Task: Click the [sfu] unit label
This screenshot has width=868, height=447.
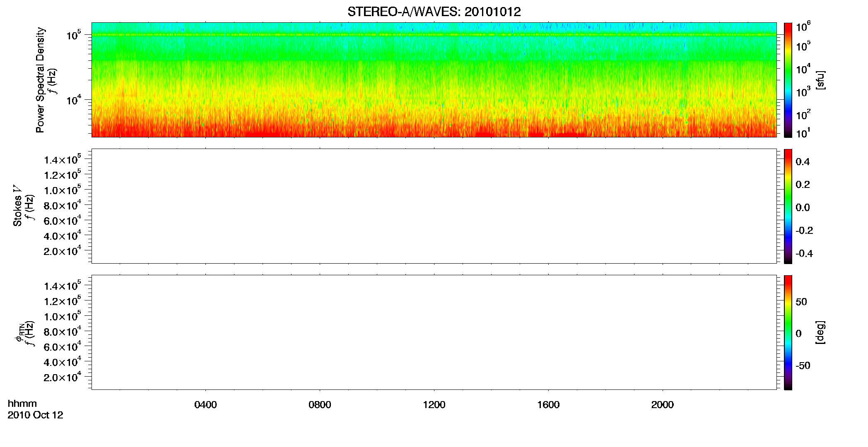Action: pos(820,80)
